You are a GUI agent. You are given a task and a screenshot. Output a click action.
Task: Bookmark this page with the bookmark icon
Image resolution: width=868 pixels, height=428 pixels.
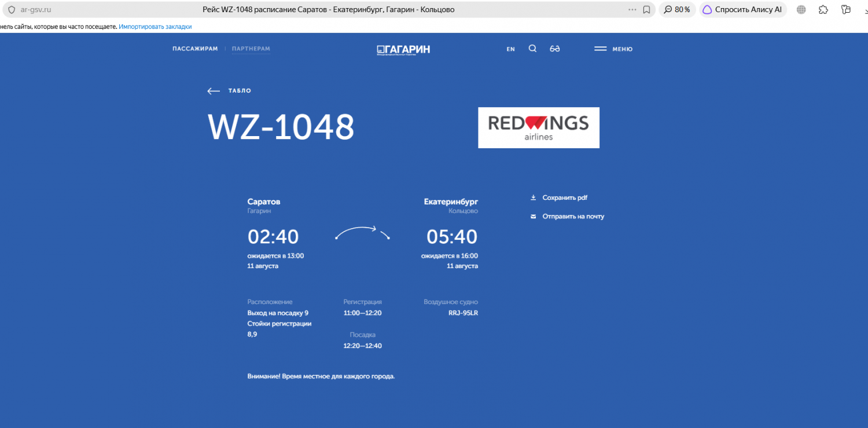point(647,10)
